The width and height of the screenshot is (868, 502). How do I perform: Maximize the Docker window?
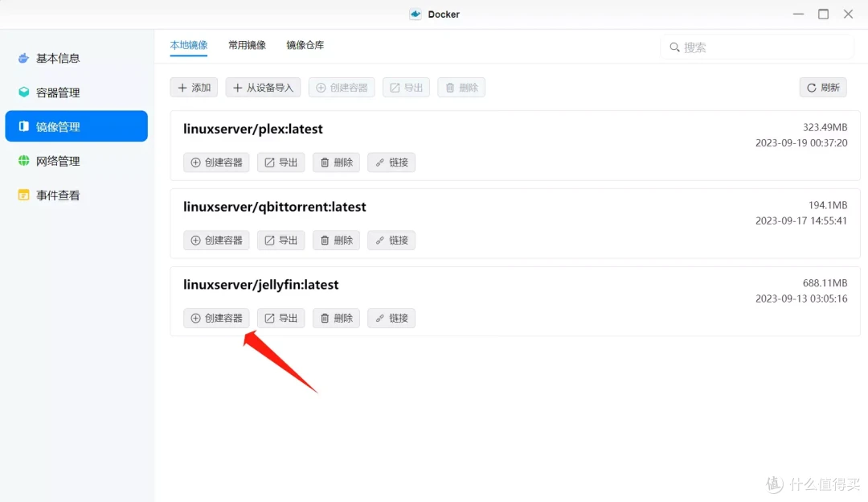[x=823, y=14]
